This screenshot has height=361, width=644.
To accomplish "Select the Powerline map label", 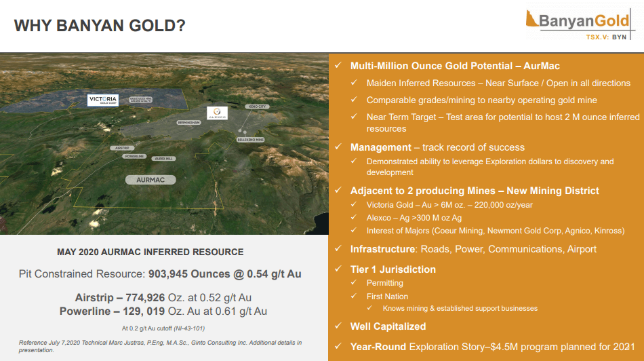I will click(x=134, y=156).
